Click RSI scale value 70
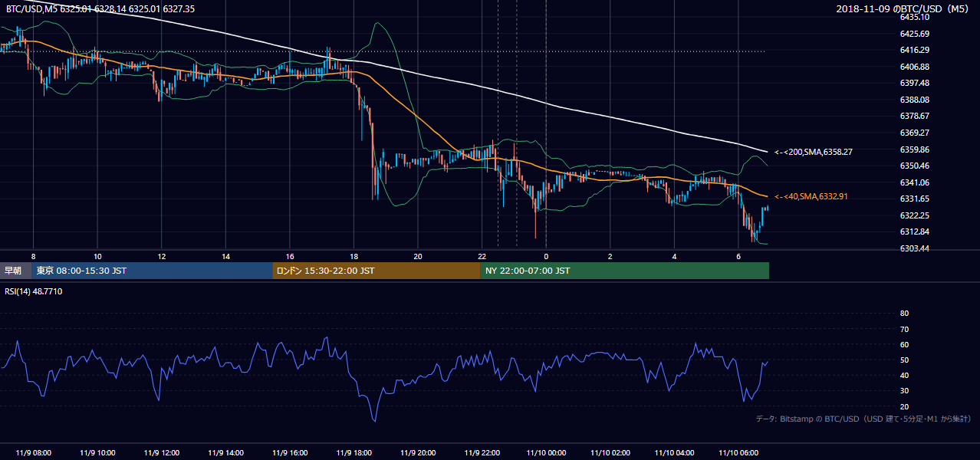980x460 pixels. pos(904,329)
